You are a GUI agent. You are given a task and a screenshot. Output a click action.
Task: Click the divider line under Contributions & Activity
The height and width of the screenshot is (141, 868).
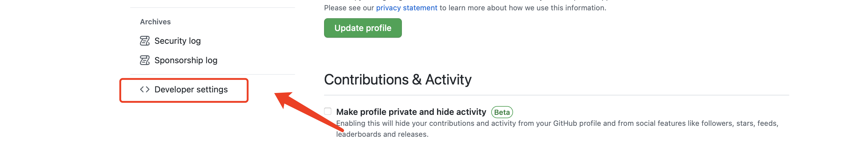(556, 95)
